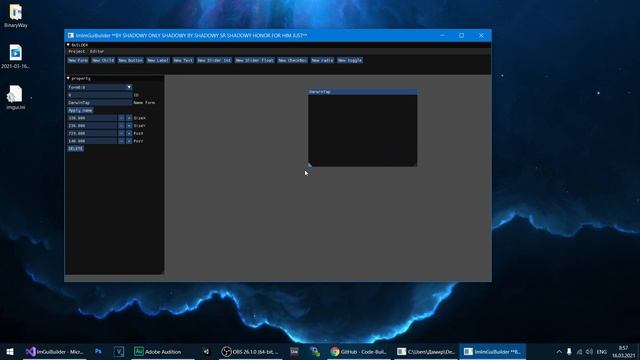Decrease PosX with minus stepper
Image resolution: width=640 pixels, height=360 pixels.
coord(121,133)
